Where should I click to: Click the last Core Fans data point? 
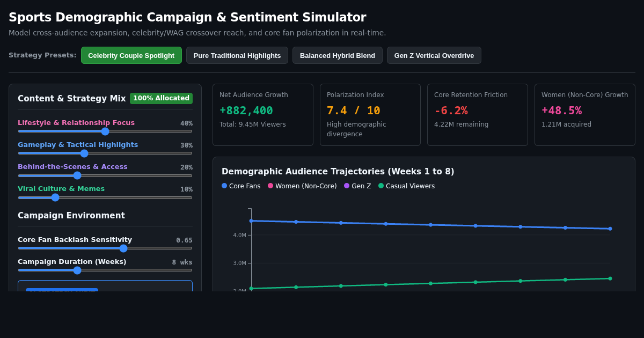[x=610, y=229]
